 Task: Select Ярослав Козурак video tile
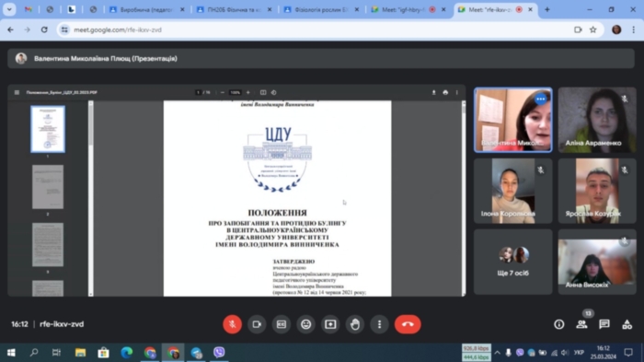coord(597,192)
